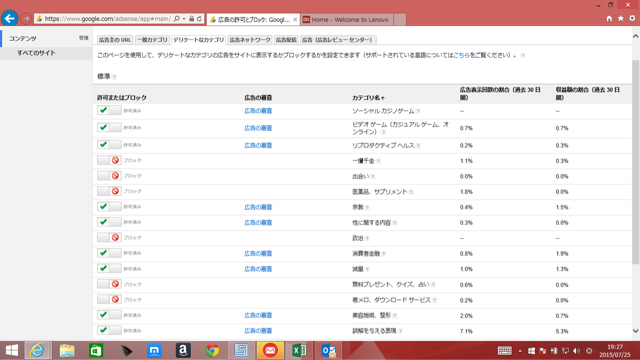This screenshot has height=360, width=640.
Task: Toggle allow/block for 誤解を与える表現
Action: click(109, 330)
